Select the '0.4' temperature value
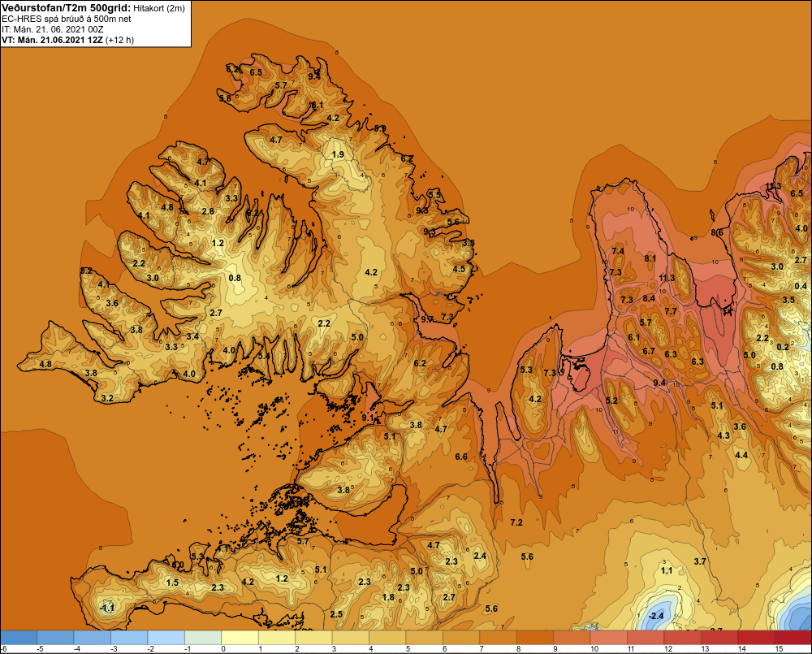This screenshot has height=654, width=812. point(801,286)
